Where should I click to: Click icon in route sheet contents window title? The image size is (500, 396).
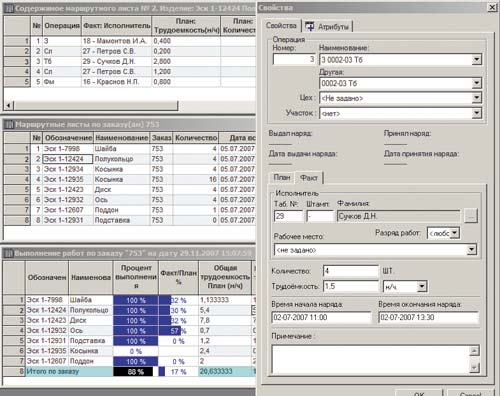click(9, 8)
